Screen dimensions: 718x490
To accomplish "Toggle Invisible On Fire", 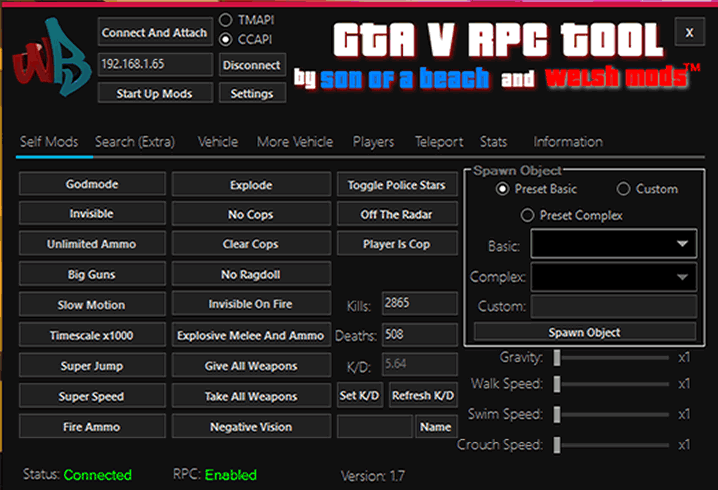I will point(251,304).
